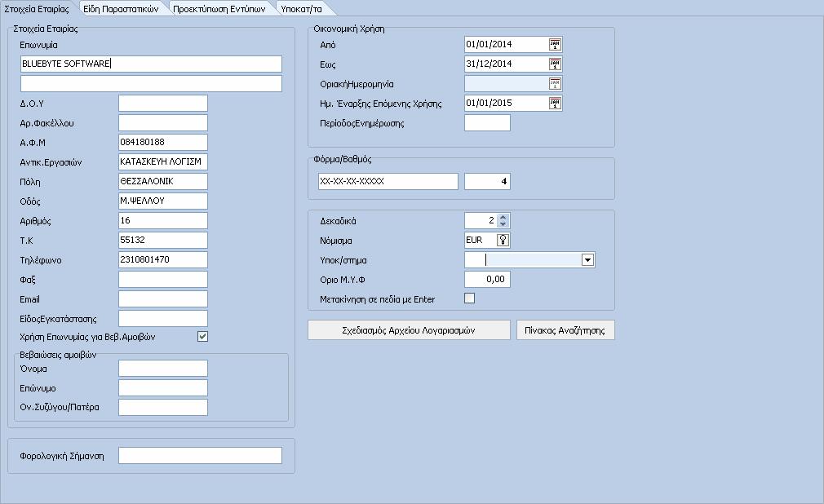Focus the Email input field
The image size is (824, 504).
point(163,298)
